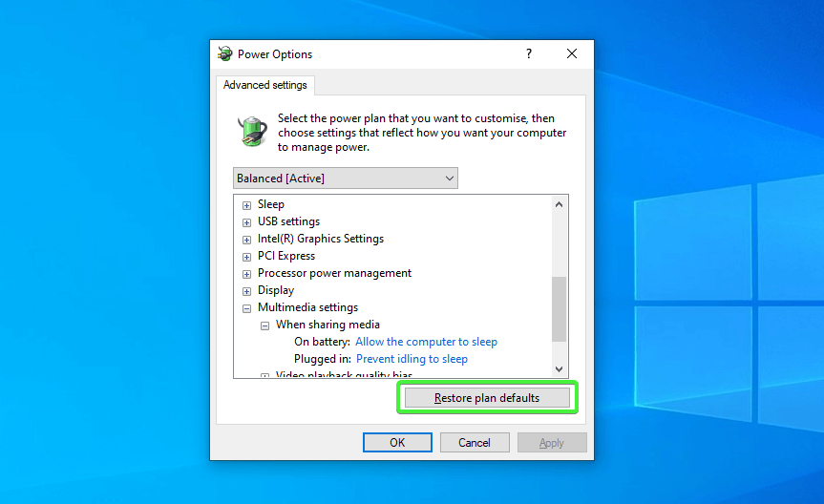The width and height of the screenshot is (824, 504).
Task: Click the settings list scroll down arrow
Action: pos(560,369)
